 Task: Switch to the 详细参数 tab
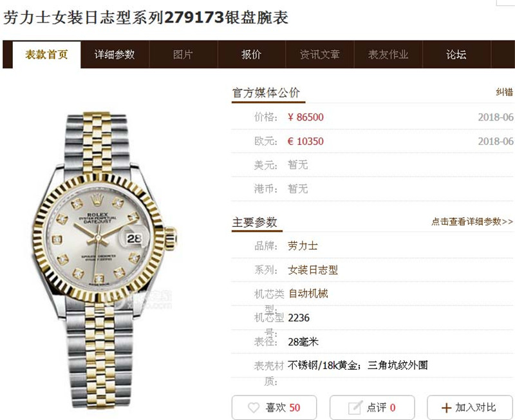point(115,55)
